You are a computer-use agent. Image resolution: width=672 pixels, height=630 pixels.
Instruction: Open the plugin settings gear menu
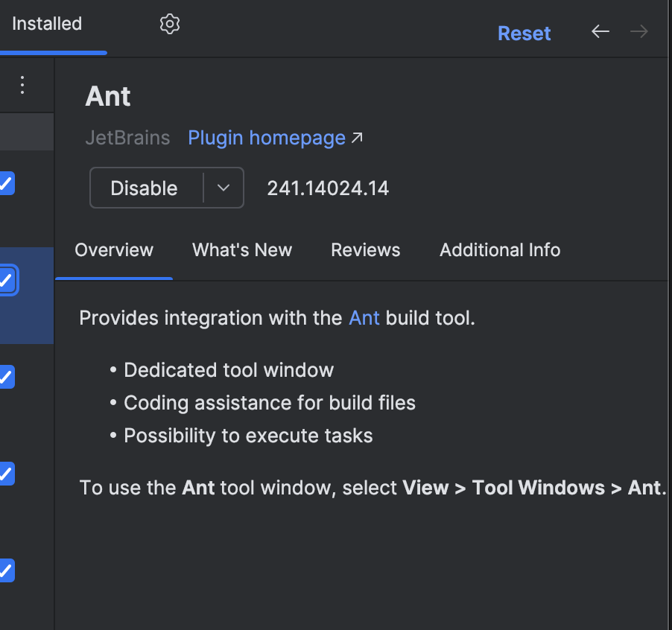170,24
